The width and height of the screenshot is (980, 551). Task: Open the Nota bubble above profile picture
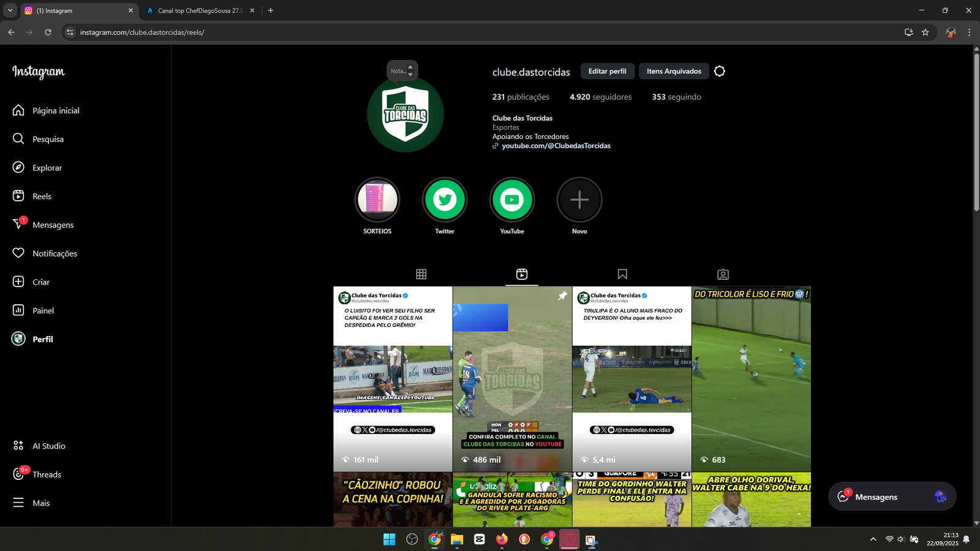coord(402,71)
